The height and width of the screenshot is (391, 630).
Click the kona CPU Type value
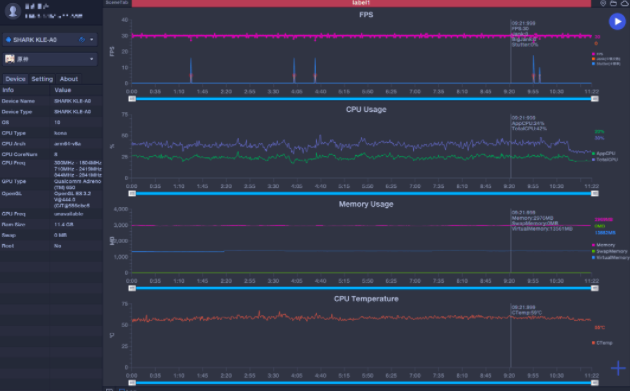coord(60,133)
